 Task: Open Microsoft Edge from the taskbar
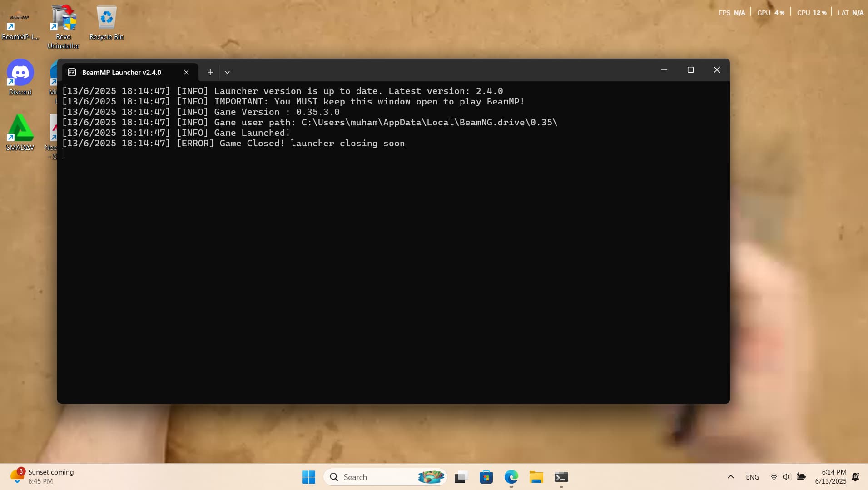(x=511, y=477)
